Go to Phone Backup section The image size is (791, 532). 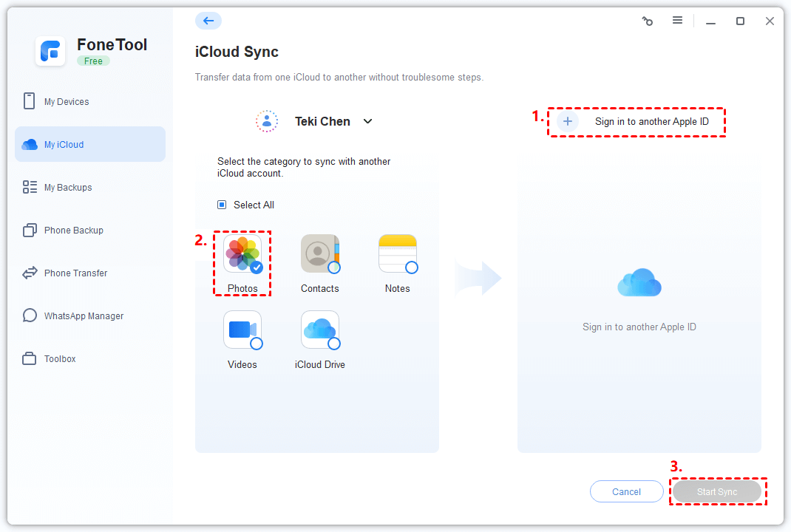tap(73, 231)
